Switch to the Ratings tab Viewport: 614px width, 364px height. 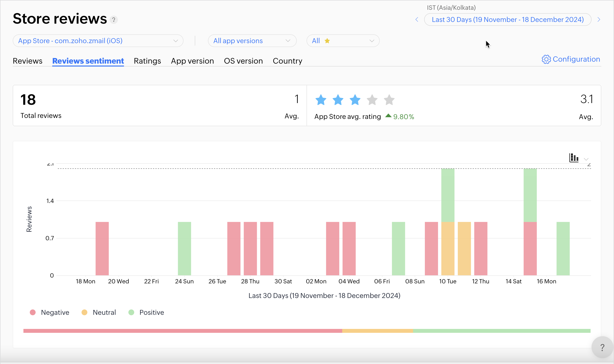tap(147, 61)
